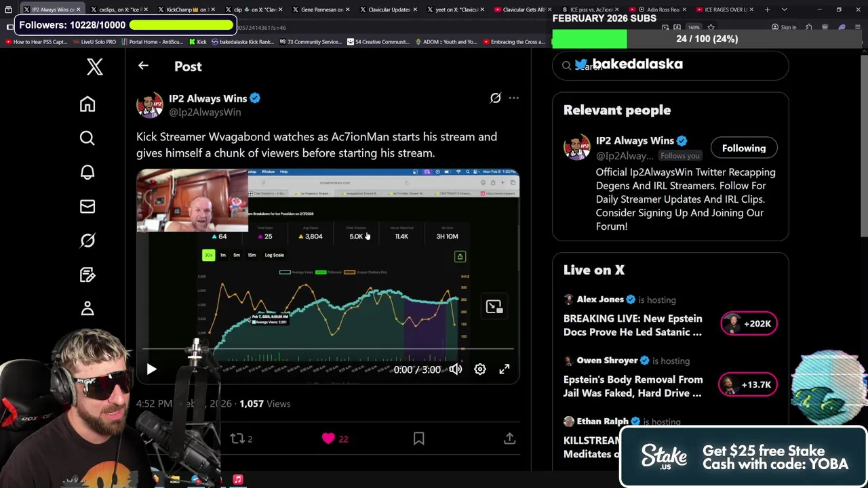This screenshot has width=868, height=488.
Task: Close the 'IP2 Always Wins' tab
Action: [x=79, y=9]
